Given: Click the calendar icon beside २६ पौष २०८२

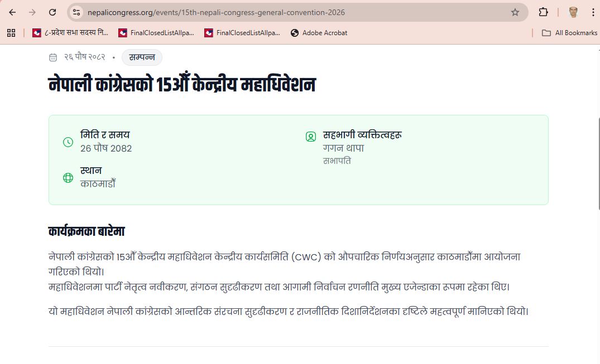Looking at the screenshot, I should 52,57.
